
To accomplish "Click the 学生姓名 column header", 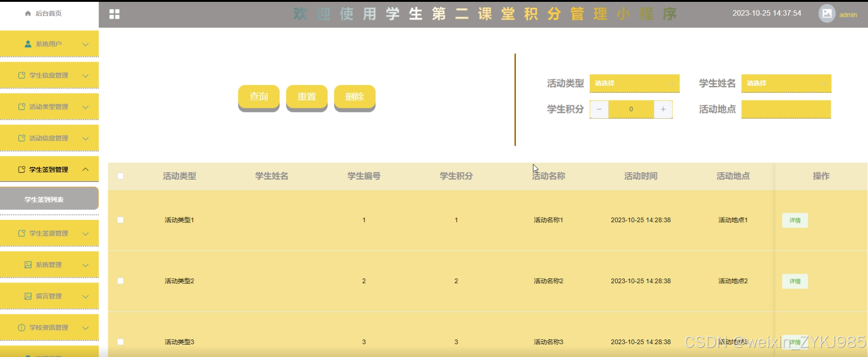I will [272, 176].
